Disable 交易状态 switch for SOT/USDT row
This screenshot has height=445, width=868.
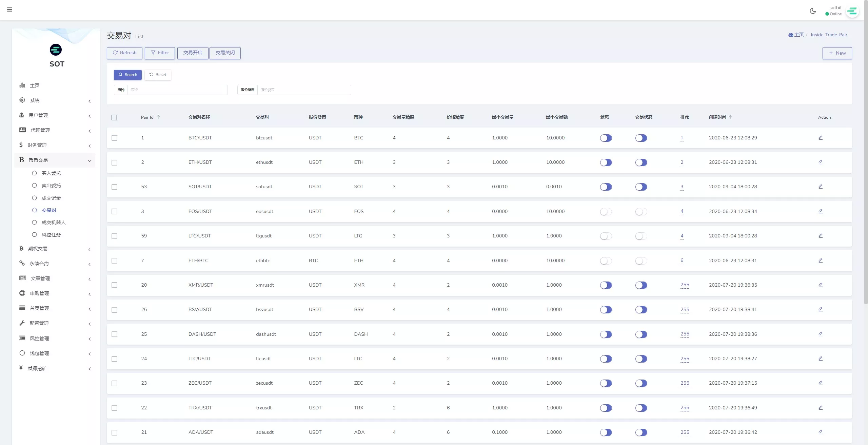pyautogui.click(x=641, y=187)
